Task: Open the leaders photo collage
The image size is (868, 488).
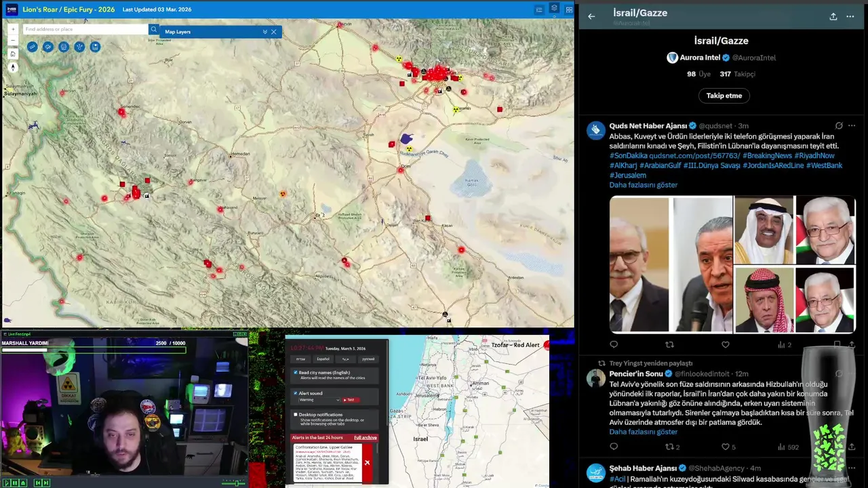Action: [x=732, y=264]
